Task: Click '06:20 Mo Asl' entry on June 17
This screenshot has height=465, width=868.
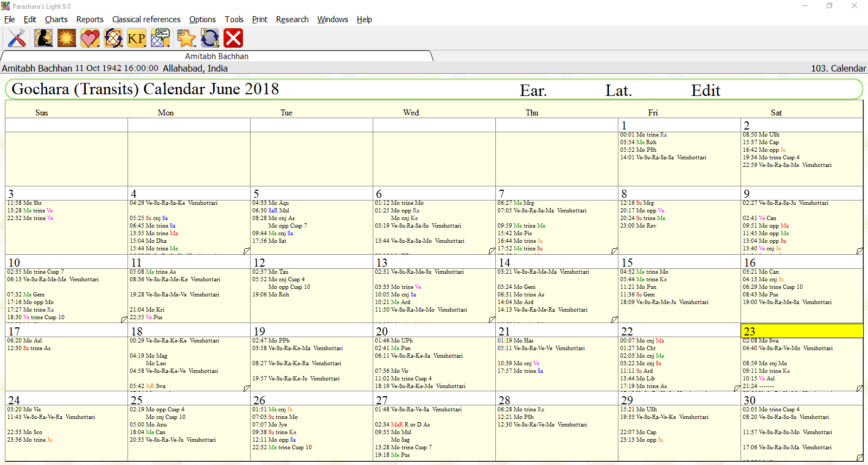Action: (24, 340)
